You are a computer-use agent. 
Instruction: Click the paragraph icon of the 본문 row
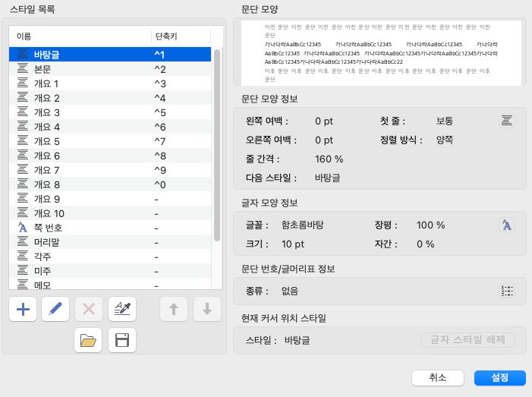coord(23,69)
